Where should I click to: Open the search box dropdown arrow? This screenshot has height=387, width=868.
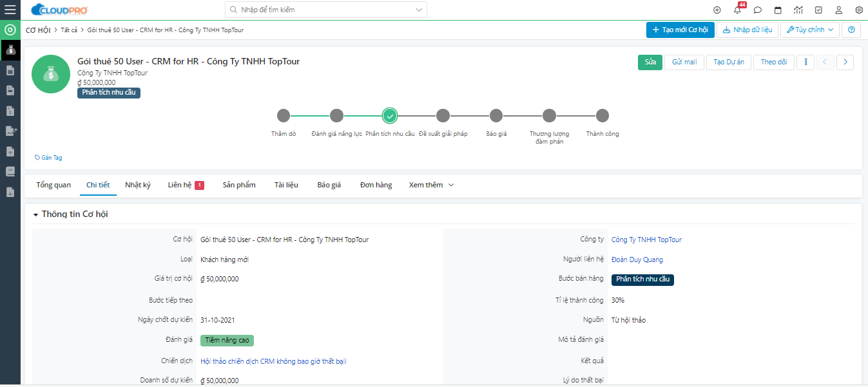[420, 10]
